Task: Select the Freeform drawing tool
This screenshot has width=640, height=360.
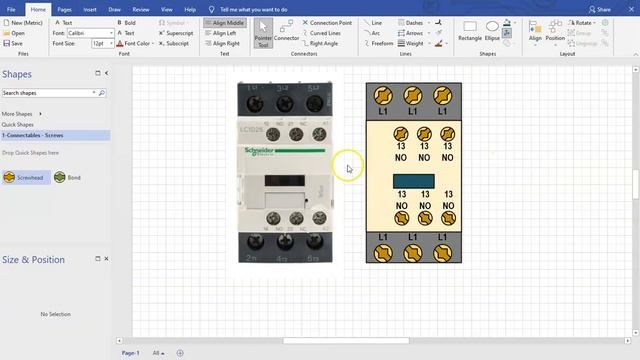Action: pyautogui.click(x=378, y=43)
